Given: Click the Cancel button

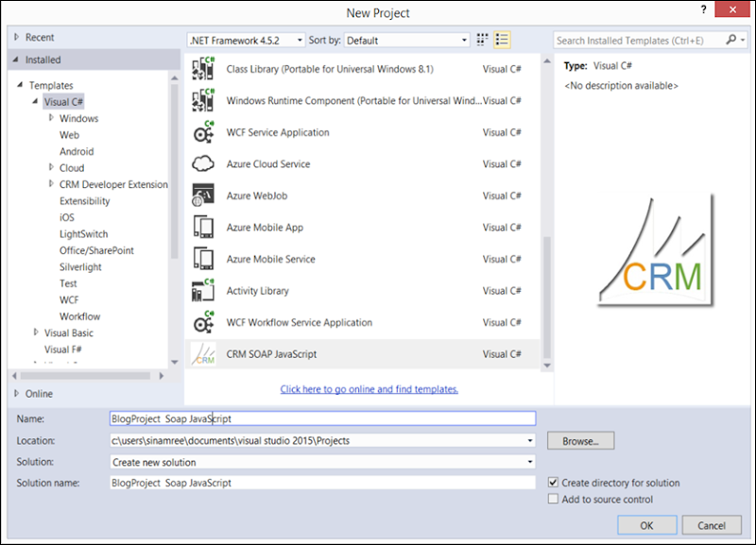Looking at the screenshot, I should [x=712, y=525].
